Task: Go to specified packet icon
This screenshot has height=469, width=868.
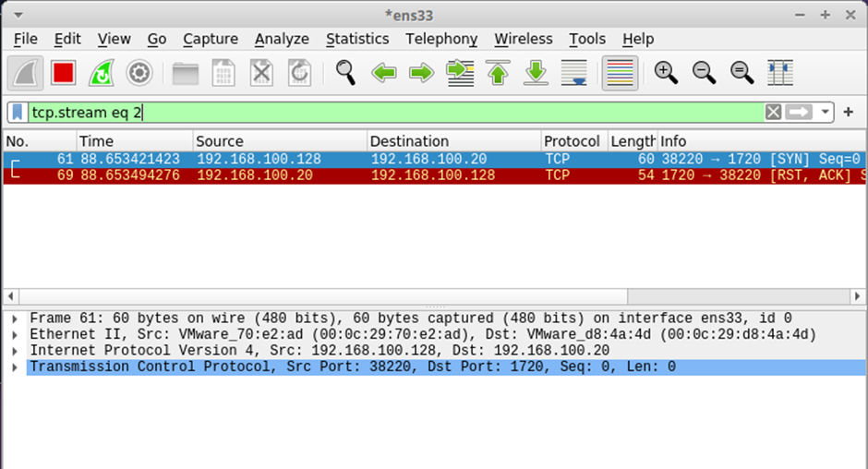Action: coord(460,73)
